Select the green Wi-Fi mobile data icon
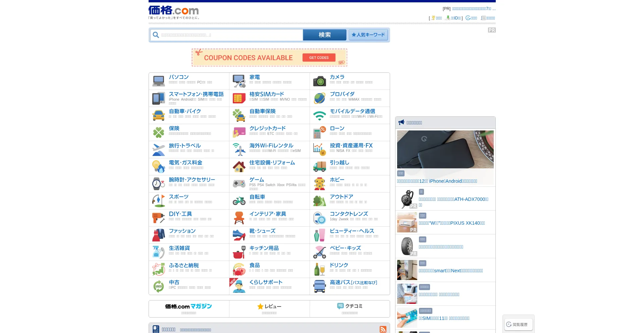 tap(319, 115)
